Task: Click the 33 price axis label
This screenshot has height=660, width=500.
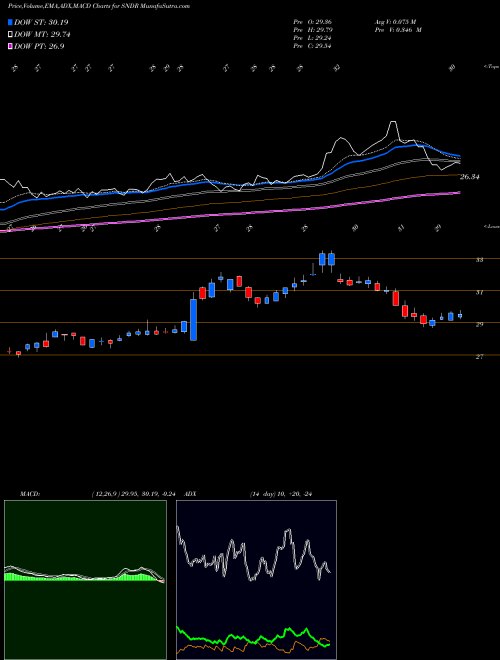Action: [479, 260]
